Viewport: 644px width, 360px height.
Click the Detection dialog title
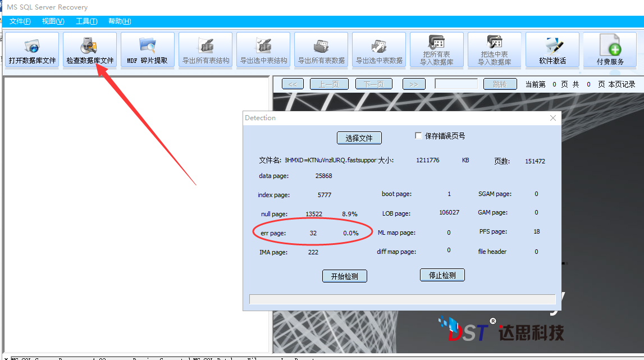pos(261,118)
